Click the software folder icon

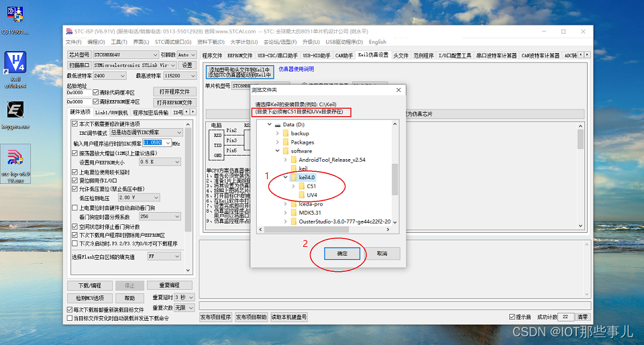[x=286, y=151]
